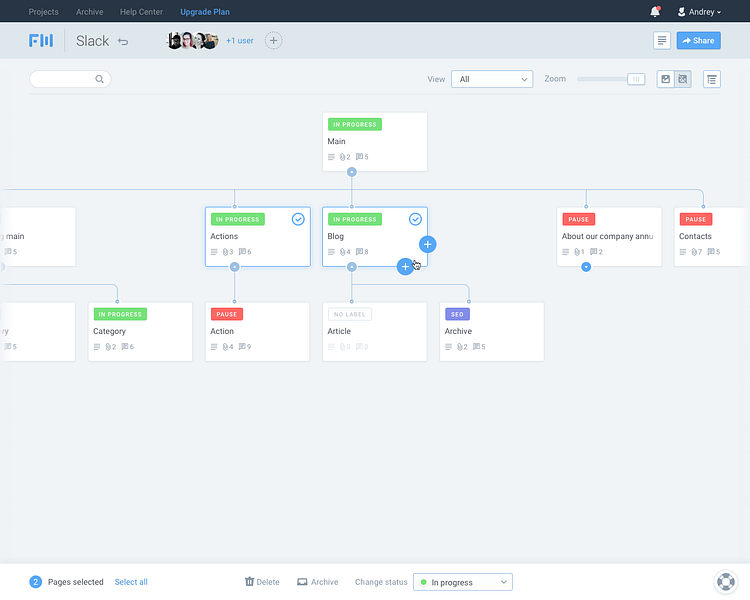750x600 pixels.
Task: Add a child page below Blog
Action: pos(405,267)
